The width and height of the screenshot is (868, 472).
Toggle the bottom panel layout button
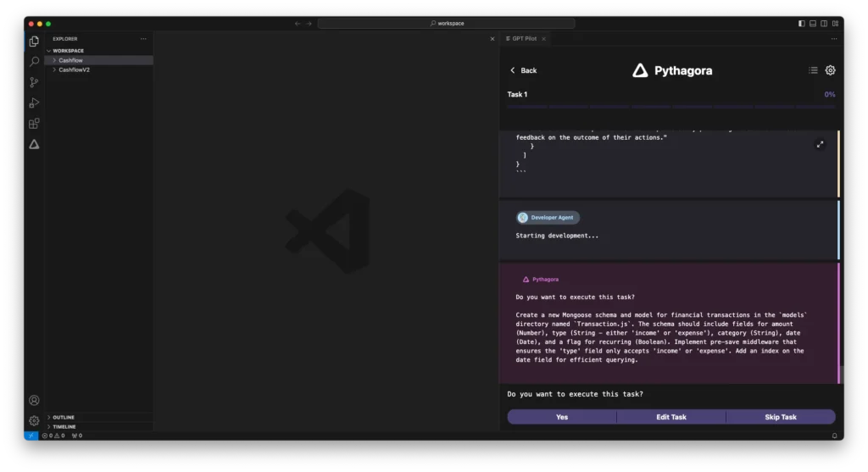point(813,24)
